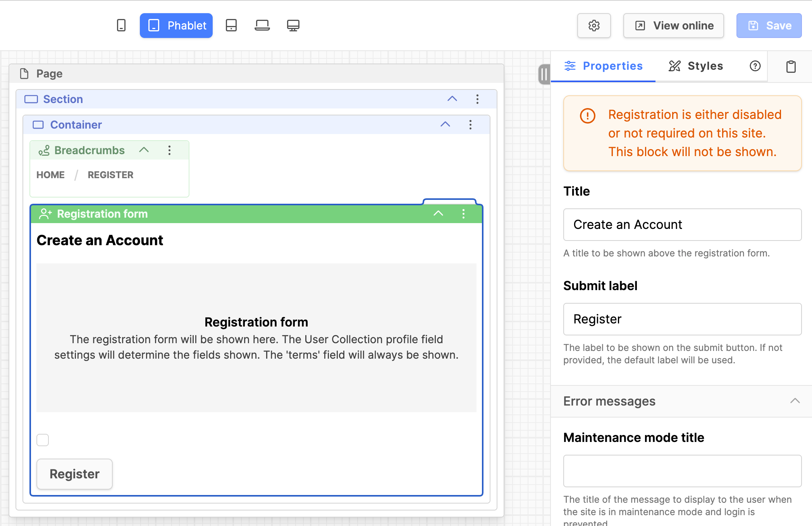Viewport: 812px width, 526px height.
Task: Tick the terms checkbox above Register
Action: point(43,440)
